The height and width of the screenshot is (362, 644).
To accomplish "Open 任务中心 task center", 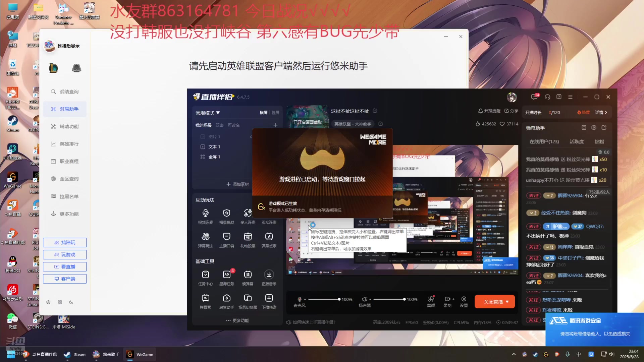I will 205,278.
